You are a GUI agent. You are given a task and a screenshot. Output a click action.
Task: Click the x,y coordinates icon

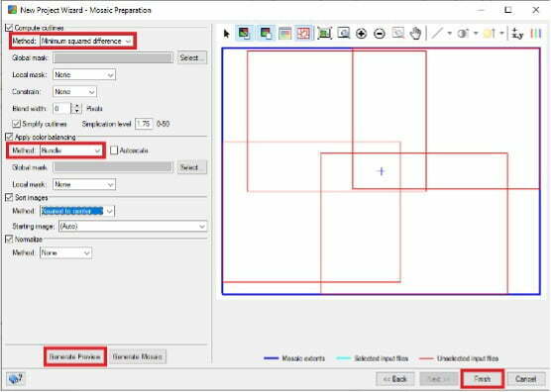[517, 34]
